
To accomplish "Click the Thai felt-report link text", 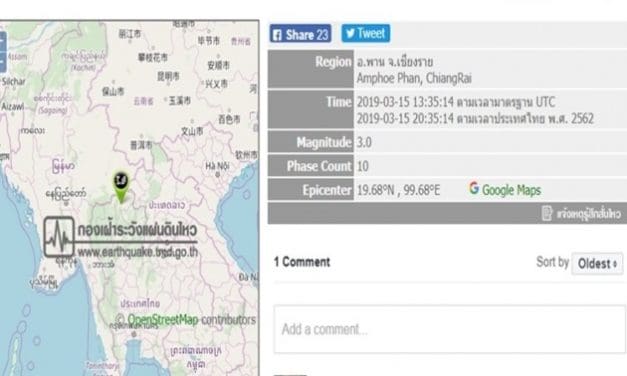I will click(589, 214).
